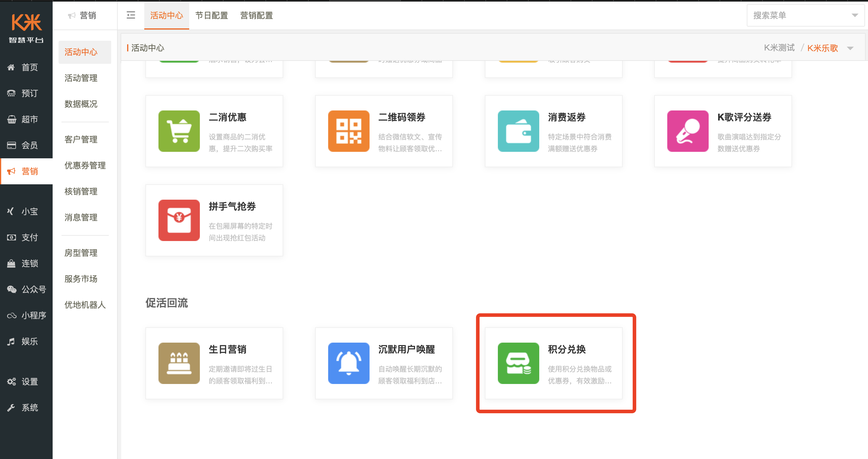
Task: Open the 沉默用户唤醒 card title
Action: click(407, 349)
